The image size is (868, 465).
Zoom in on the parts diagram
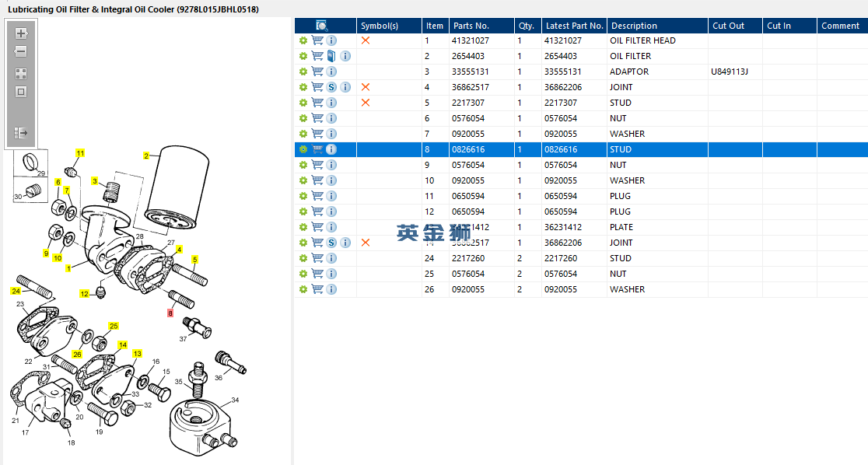coord(21,33)
